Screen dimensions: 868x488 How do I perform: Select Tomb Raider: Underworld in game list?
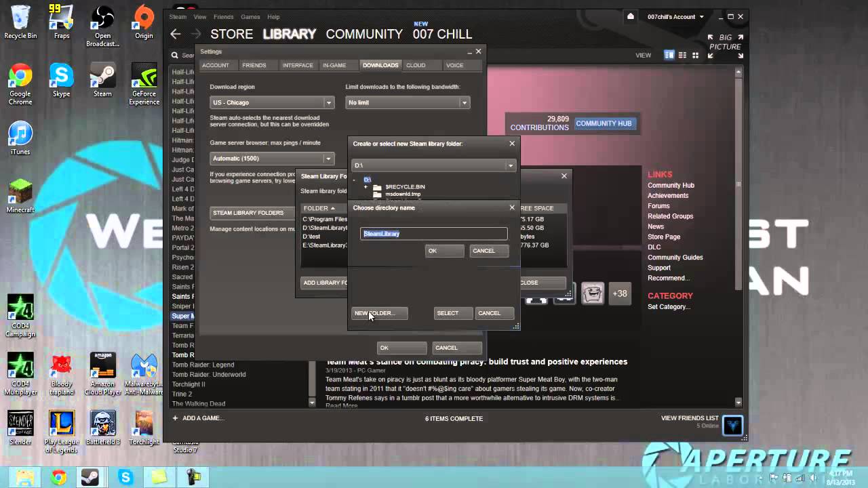[209, 374]
